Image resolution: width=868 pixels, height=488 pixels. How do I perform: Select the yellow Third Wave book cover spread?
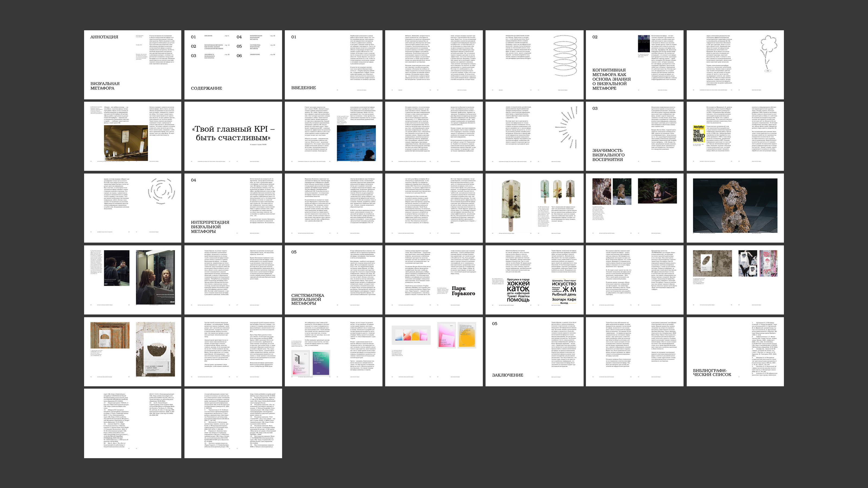pos(735,136)
